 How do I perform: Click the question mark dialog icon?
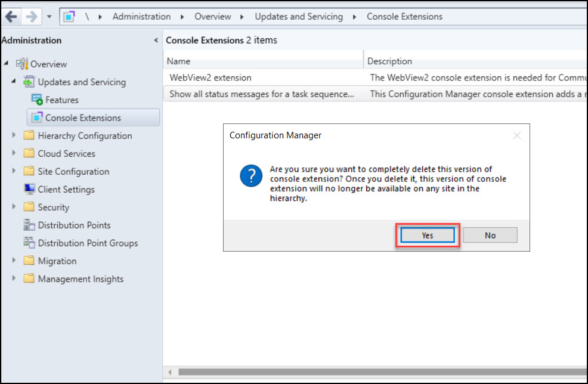(251, 175)
